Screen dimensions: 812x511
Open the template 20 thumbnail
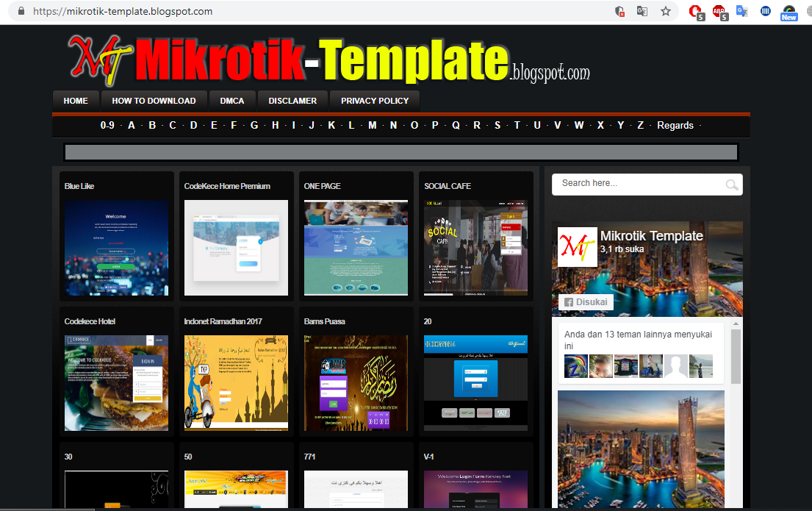click(476, 383)
